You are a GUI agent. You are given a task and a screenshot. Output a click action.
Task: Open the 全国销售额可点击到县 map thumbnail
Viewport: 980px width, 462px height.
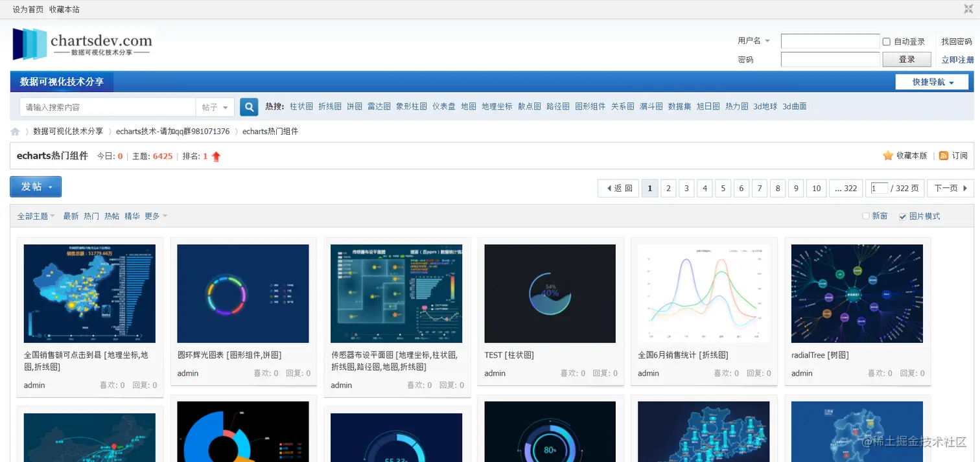coord(89,294)
